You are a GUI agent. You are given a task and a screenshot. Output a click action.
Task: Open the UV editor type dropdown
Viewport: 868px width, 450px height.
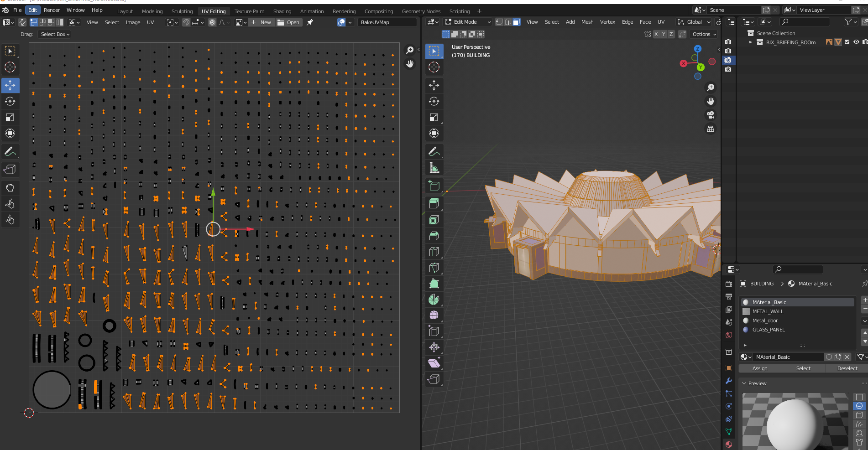click(9, 22)
